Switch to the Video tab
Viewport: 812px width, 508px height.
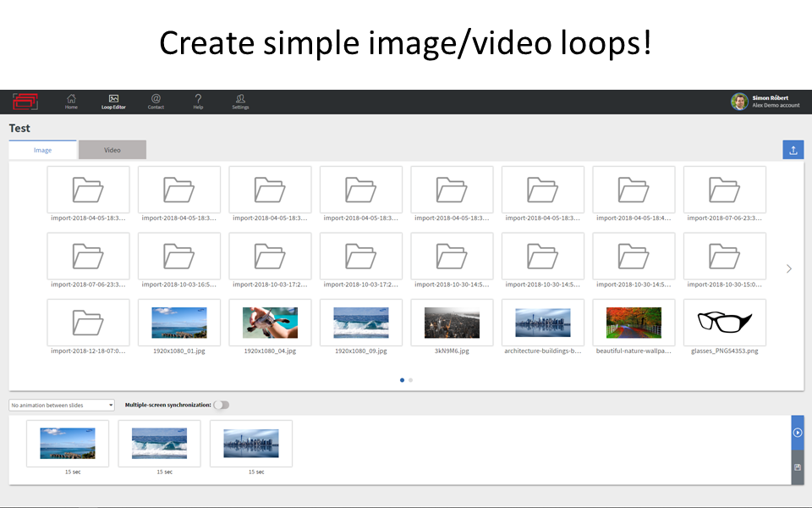point(112,150)
